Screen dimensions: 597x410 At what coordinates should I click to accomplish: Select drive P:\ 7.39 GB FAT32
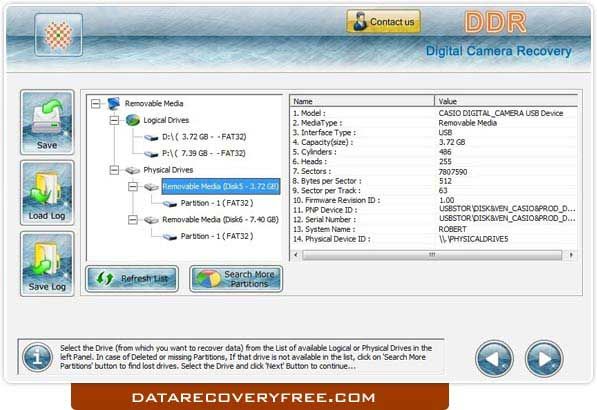[204, 153]
